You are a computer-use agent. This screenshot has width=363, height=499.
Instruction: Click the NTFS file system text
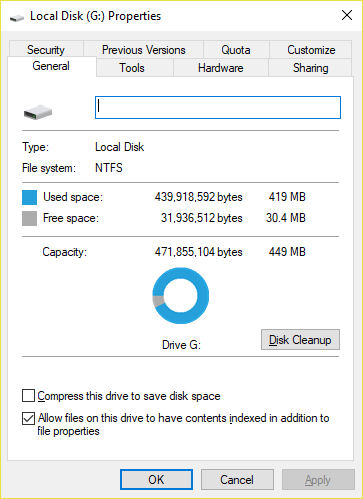(109, 168)
